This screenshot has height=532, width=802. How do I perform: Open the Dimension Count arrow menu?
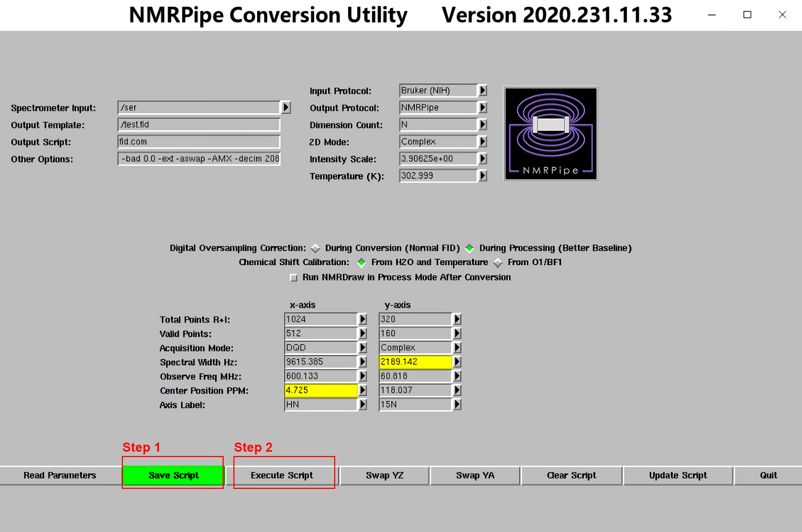(x=483, y=125)
